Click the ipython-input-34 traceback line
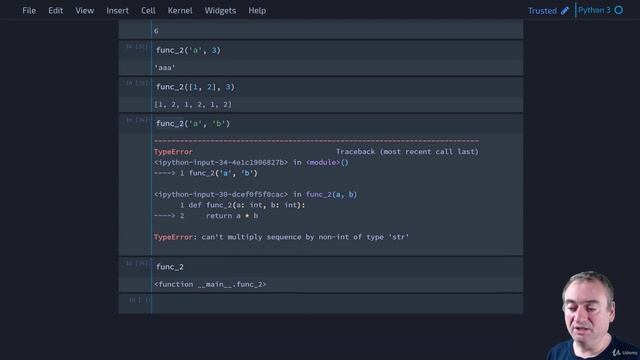The width and height of the screenshot is (640, 360). click(x=251, y=162)
